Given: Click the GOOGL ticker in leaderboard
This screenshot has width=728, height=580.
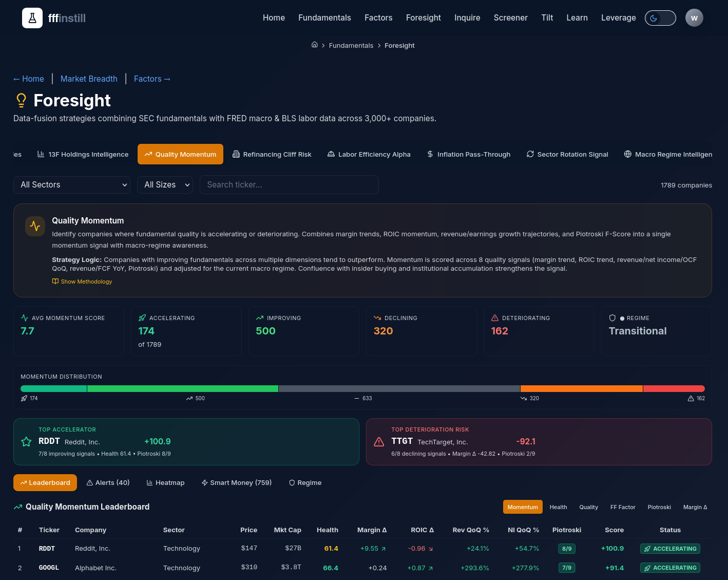Looking at the screenshot, I should coord(49,568).
